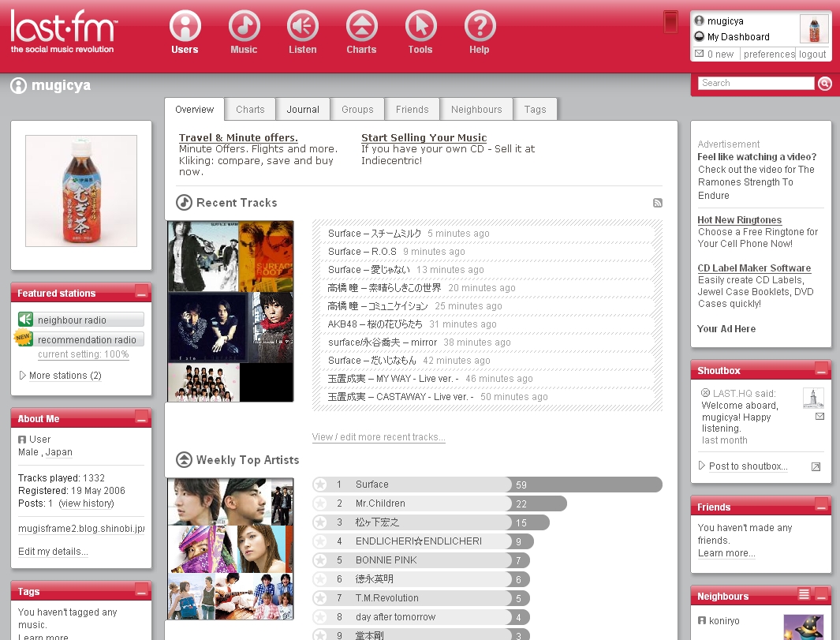Click View / edit more recent tracks
The image size is (840, 640).
(x=379, y=437)
